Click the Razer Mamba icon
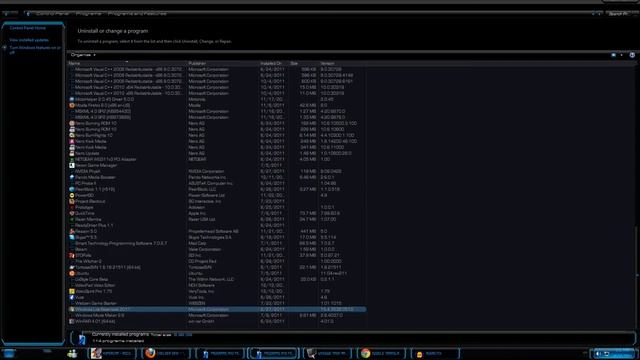 (x=72, y=219)
